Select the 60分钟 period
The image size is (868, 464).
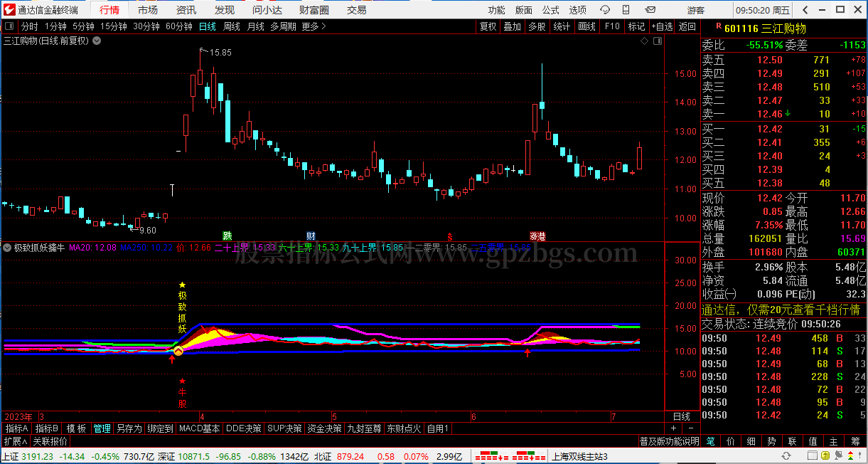click(179, 26)
